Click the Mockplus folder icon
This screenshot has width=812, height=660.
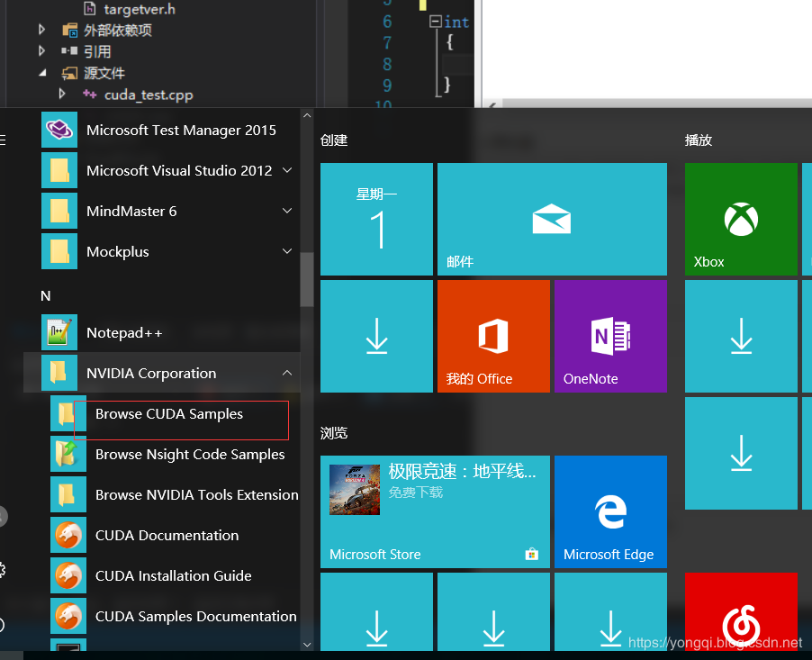(59, 251)
